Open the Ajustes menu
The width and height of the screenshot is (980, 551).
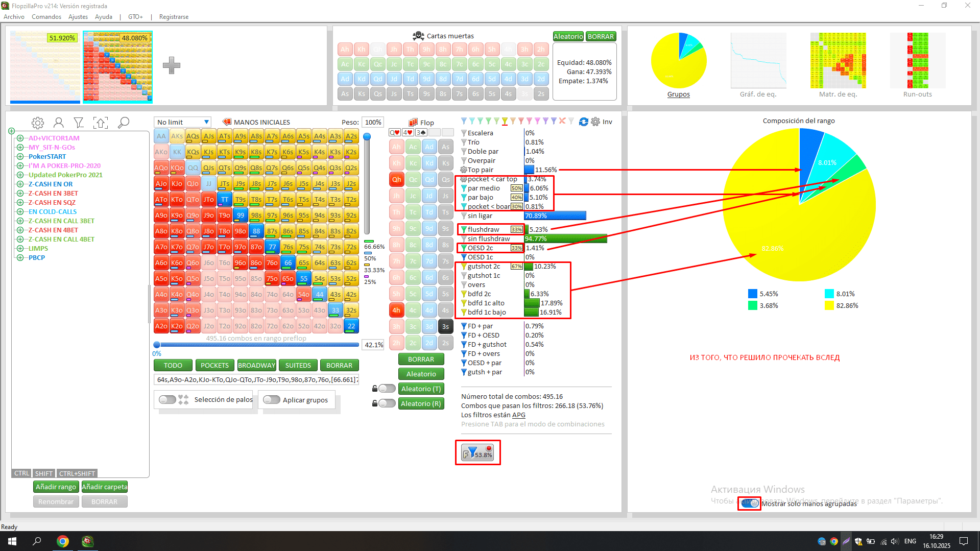point(78,17)
